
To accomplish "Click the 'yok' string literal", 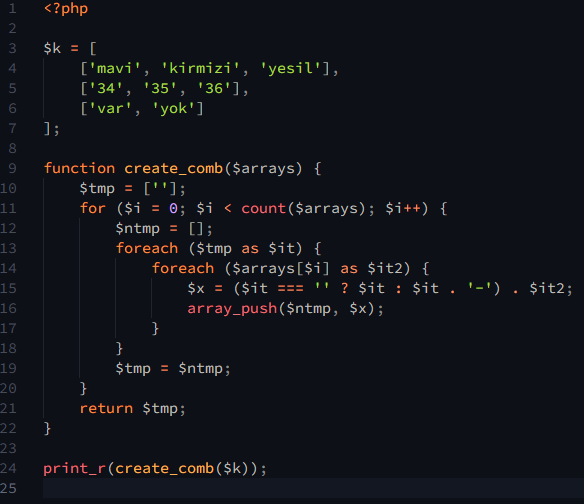I will (174, 109).
